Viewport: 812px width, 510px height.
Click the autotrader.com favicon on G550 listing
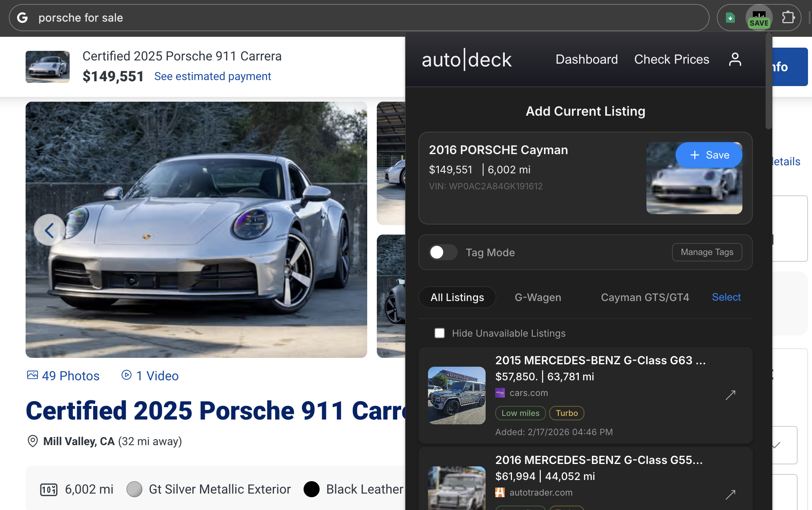click(x=500, y=492)
